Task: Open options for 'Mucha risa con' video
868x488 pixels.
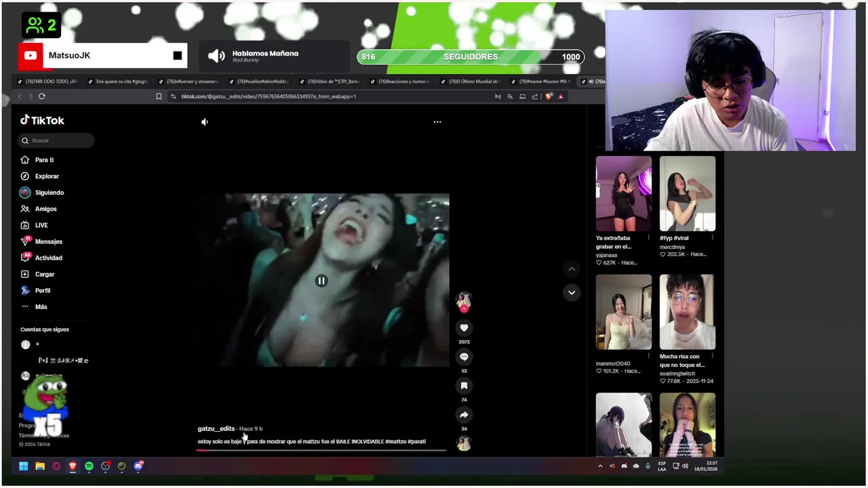Action: 712,356
